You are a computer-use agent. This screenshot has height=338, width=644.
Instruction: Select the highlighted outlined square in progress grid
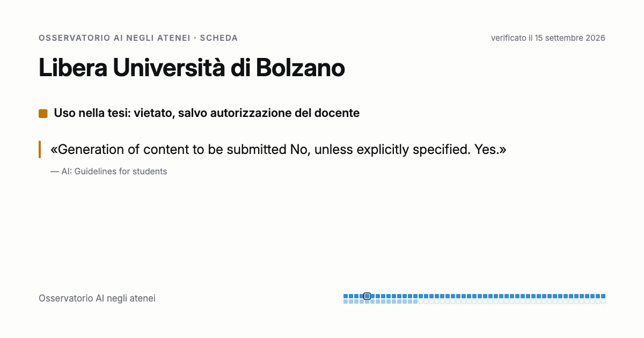point(367,296)
